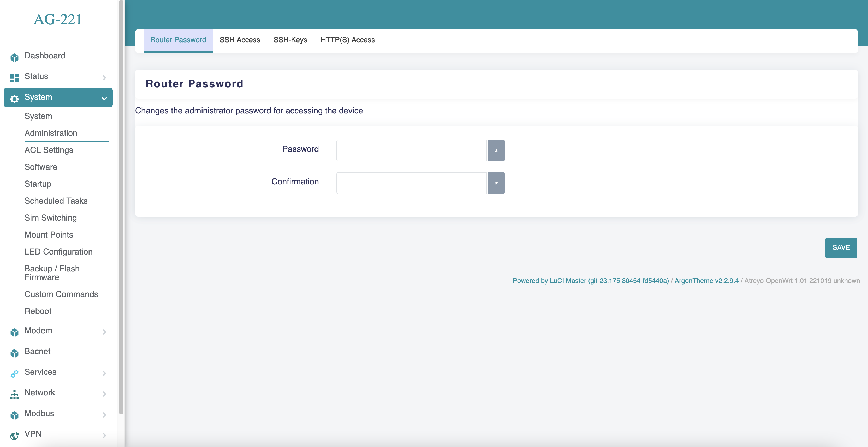Viewport: 868px width, 447px height.
Task: Focus the Password input field
Action: 411,150
